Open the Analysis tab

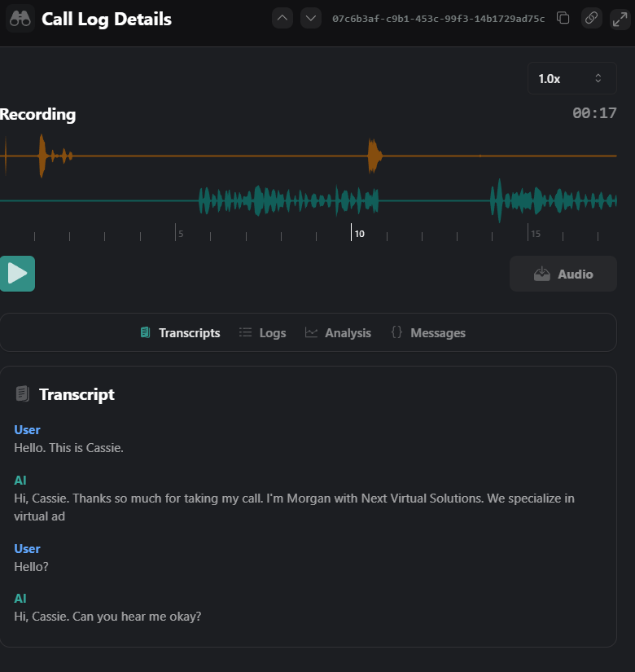click(x=338, y=333)
